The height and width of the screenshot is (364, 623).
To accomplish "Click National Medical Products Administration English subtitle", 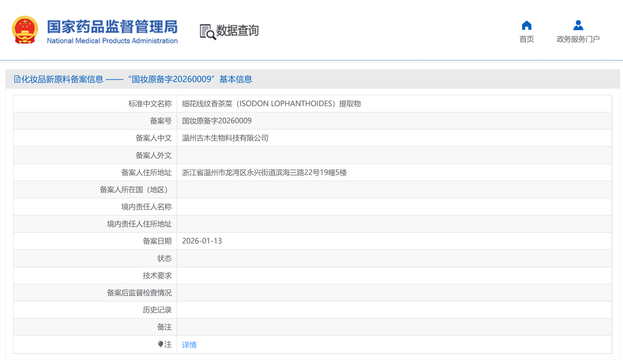I will pyautogui.click(x=112, y=41).
